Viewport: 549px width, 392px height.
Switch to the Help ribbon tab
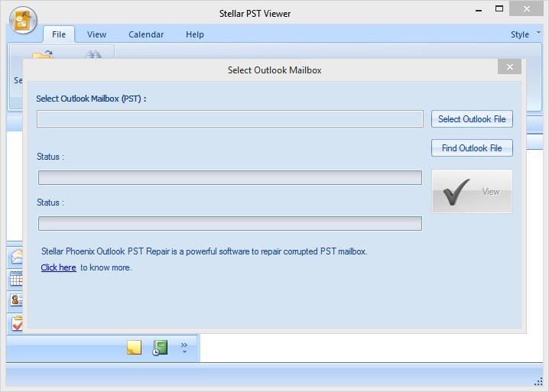[195, 34]
